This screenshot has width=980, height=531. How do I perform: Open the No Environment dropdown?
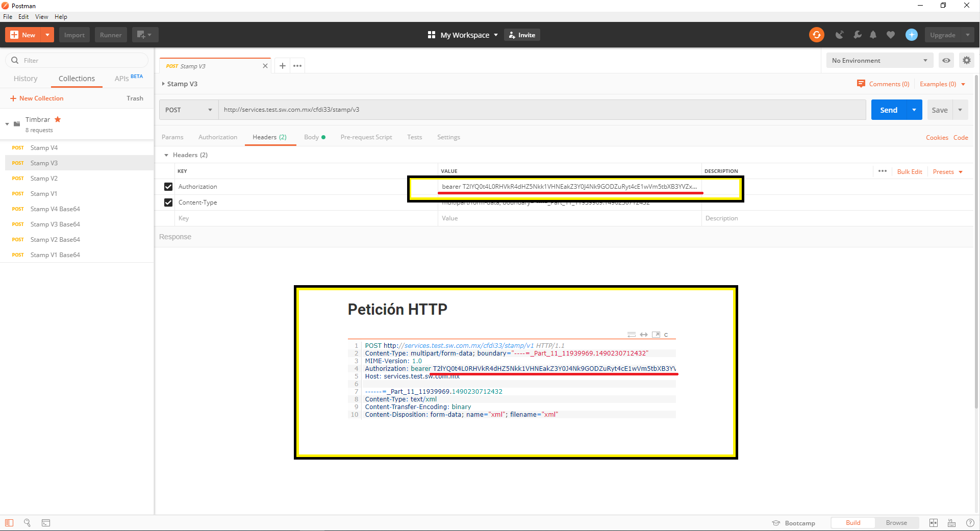(879, 60)
